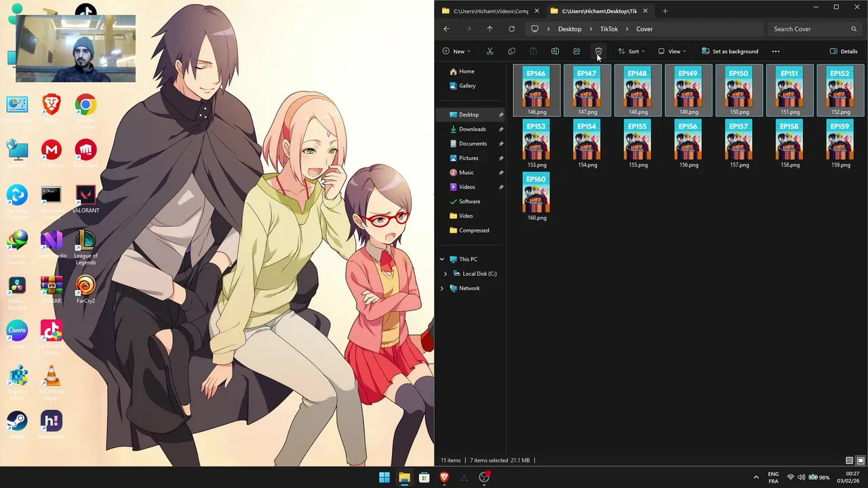Switch to details list view layout
The width and height of the screenshot is (868, 488).
point(850,461)
